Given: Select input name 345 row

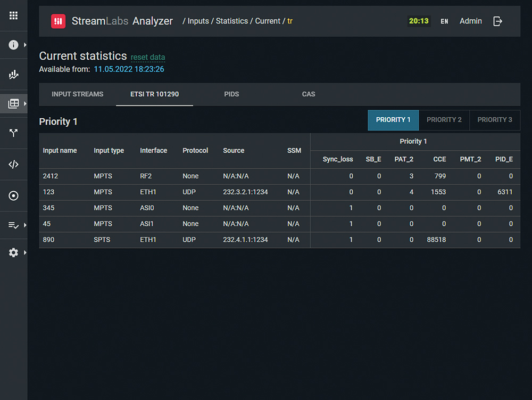Looking at the screenshot, I should pyautogui.click(x=280, y=208).
